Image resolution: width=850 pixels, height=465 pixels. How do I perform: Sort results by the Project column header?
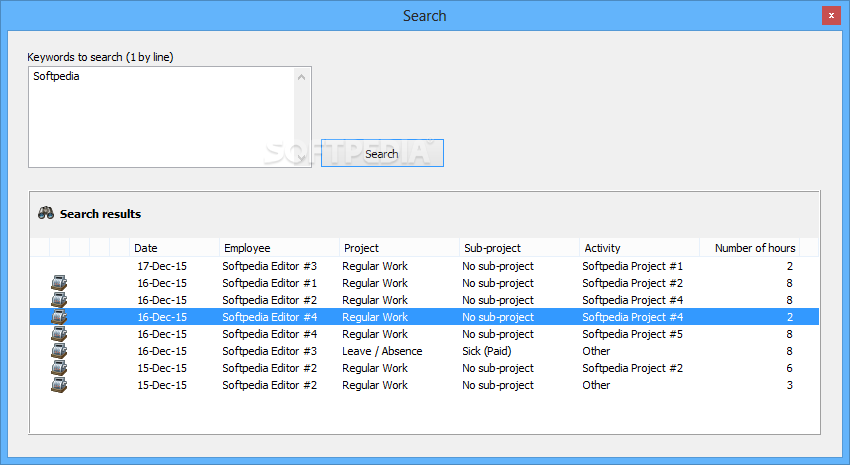coord(400,248)
